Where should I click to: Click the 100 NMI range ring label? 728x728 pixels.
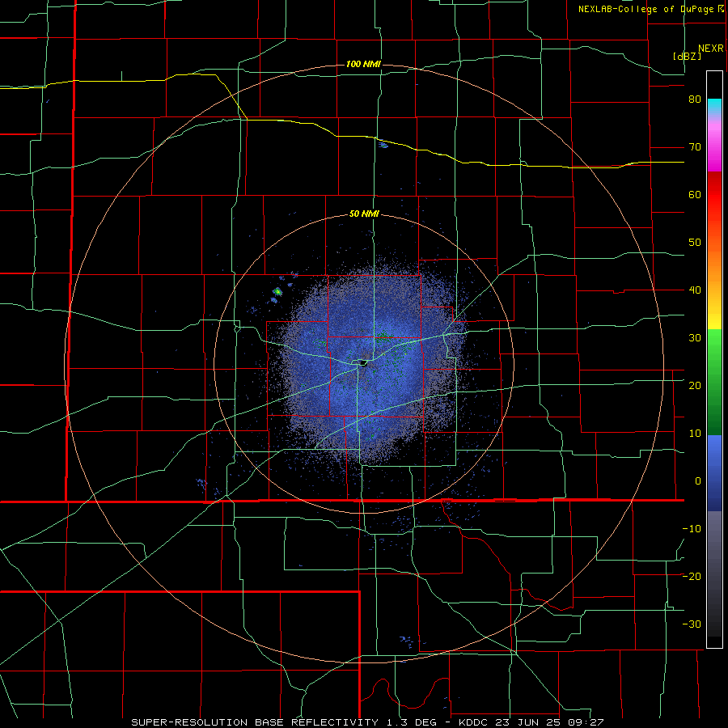click(x=363, y=64)
